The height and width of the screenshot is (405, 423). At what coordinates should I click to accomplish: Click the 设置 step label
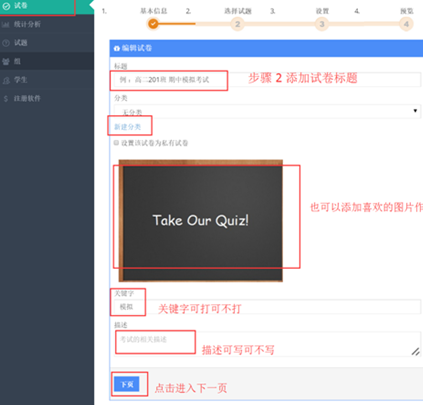coord(322,11)
